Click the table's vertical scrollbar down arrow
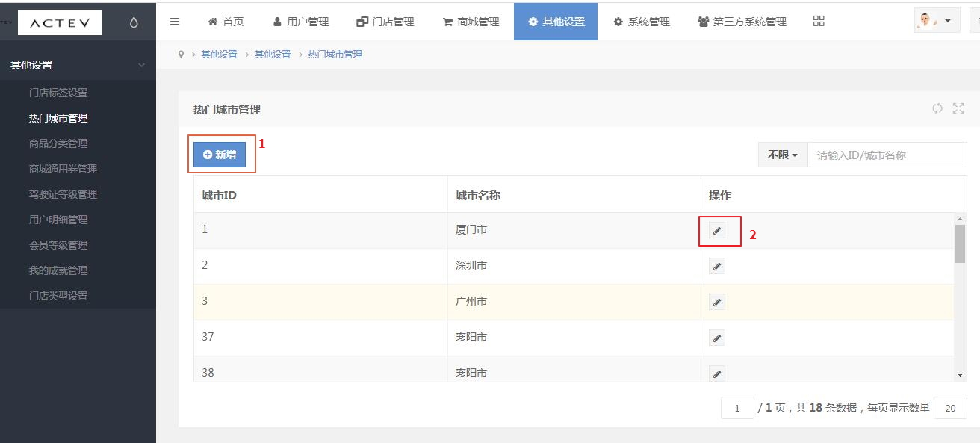This screenshot has width=980, height=443. pyautogui.click(x=961, y=374)
